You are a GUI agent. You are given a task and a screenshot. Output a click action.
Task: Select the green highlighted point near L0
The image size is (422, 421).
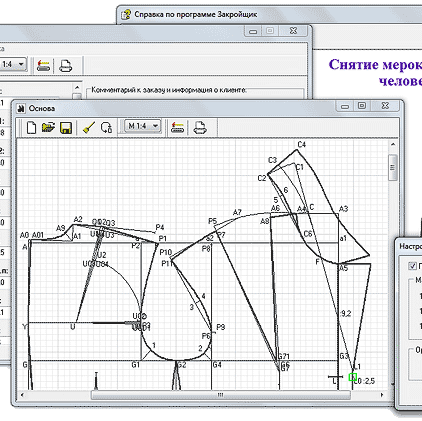(x=353, y=377)
